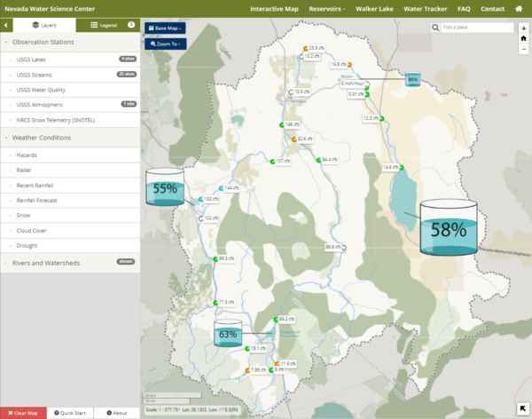532x419 pixels.
Task: Select the 0 inch/hour rainfall marker
Action: point(367,83)
